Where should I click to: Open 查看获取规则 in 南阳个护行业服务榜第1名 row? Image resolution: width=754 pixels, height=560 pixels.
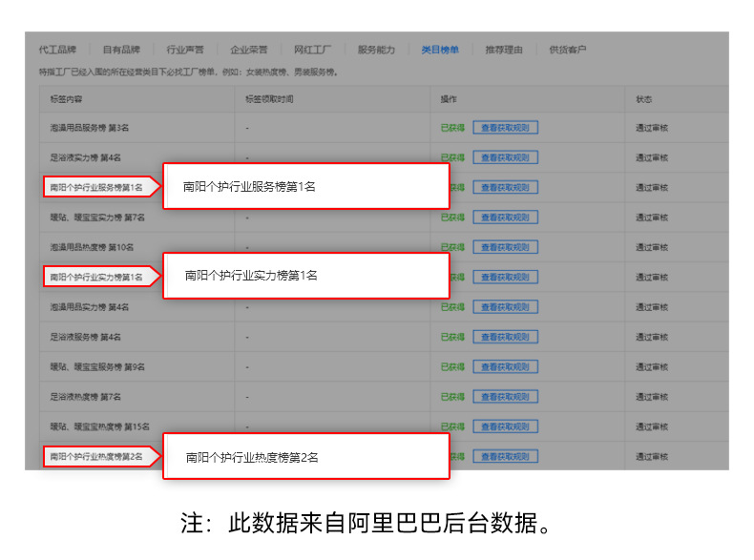click(505, 188)
